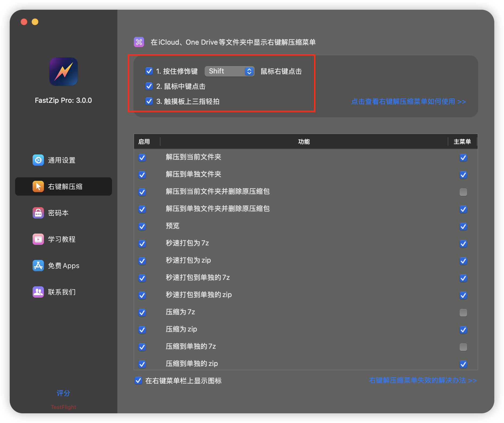
Task: Click the orange cursor icon for 右键解压缩
Action: pyautogui.click(x=38, y=186)
